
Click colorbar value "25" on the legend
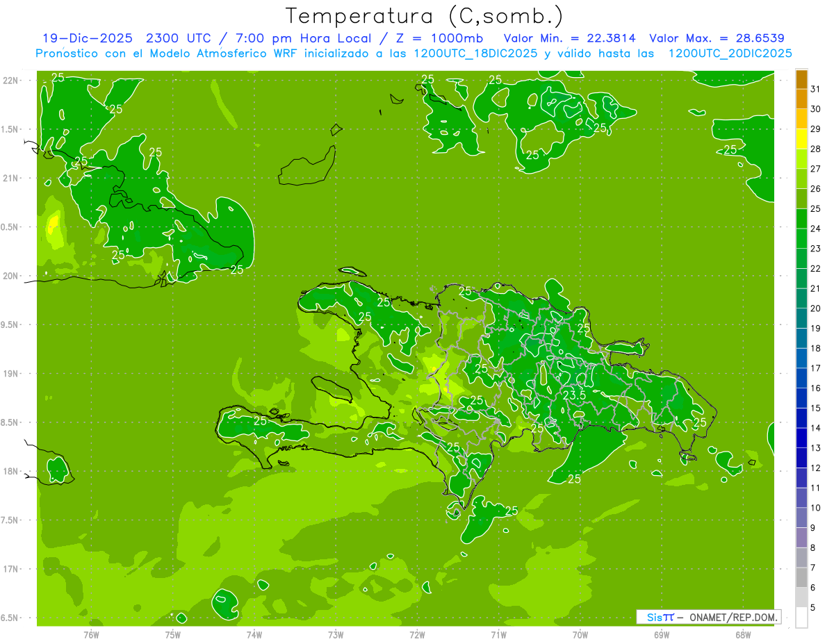(x=816, y=208)
